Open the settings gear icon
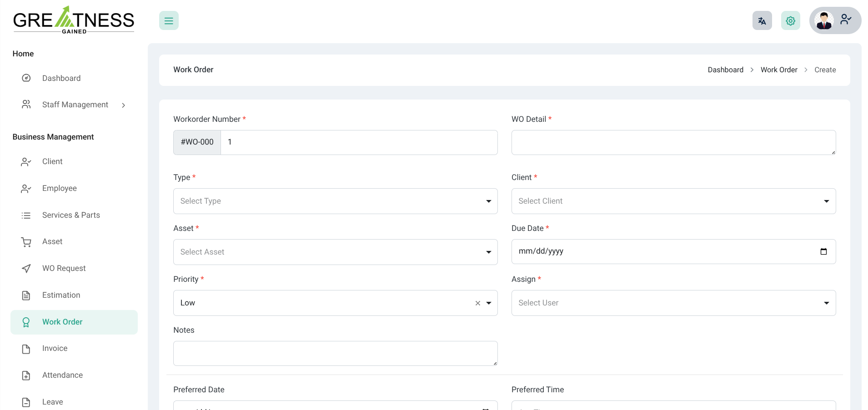The image size is (868, 410). coord(790,21)
